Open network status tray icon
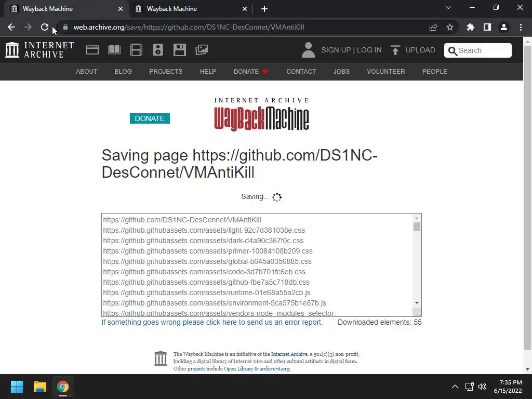Screen dimensions: 532x399 pyautogui.click(x=470, y=387)
